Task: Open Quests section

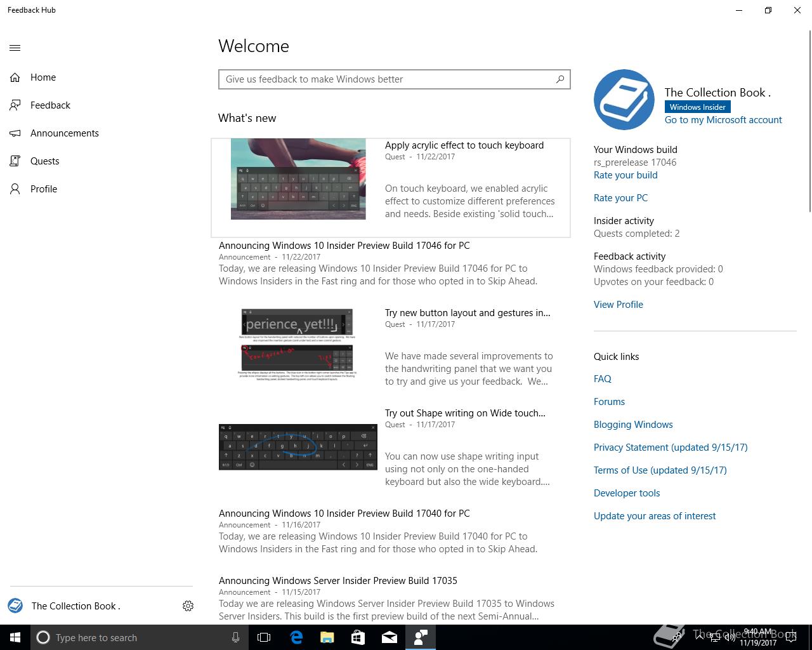Action: click(x=45, y=161)
